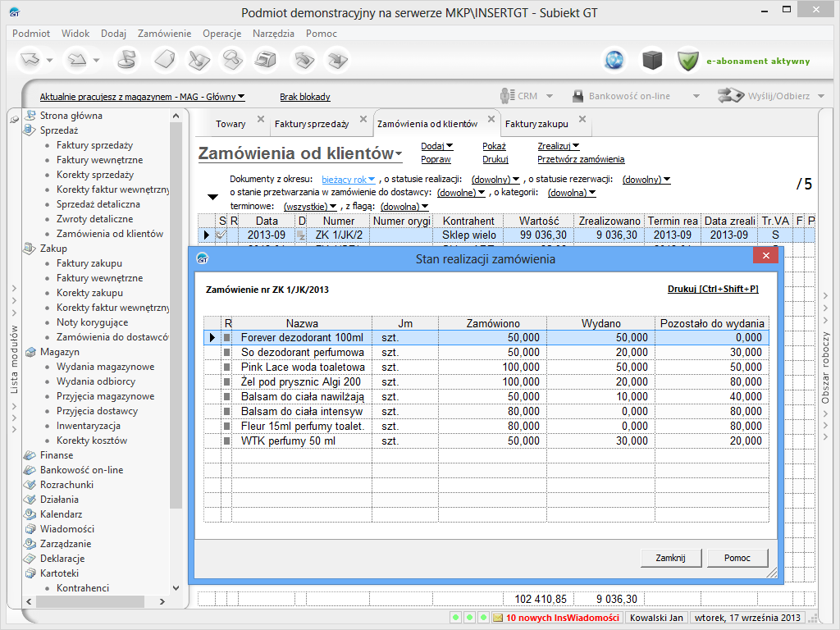Click the CRM person icon
Viewport: 840px width, 630px height.
coord(508,96)
